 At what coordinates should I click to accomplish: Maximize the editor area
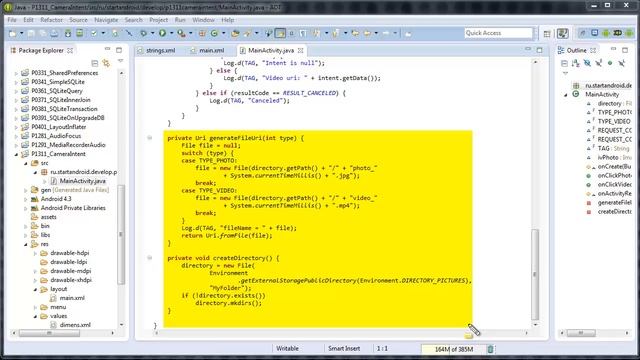[x=540, y=50]
